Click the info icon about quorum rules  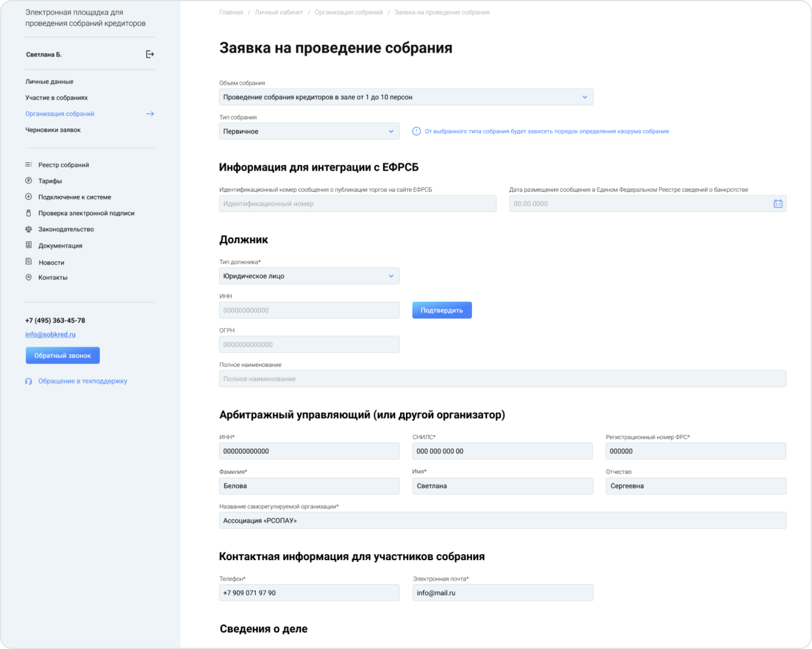pos(416,131)
